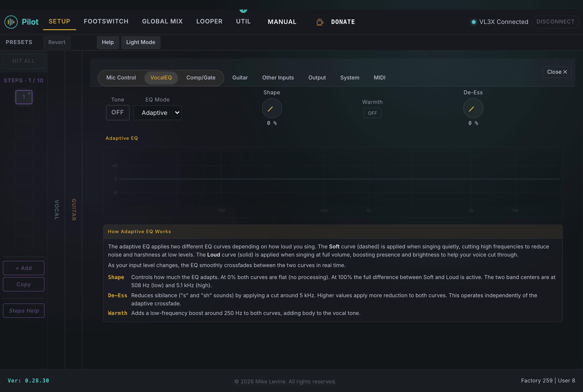Open the MIDI tab
Screen dimensions: 583x392
(x=379, y=78)
